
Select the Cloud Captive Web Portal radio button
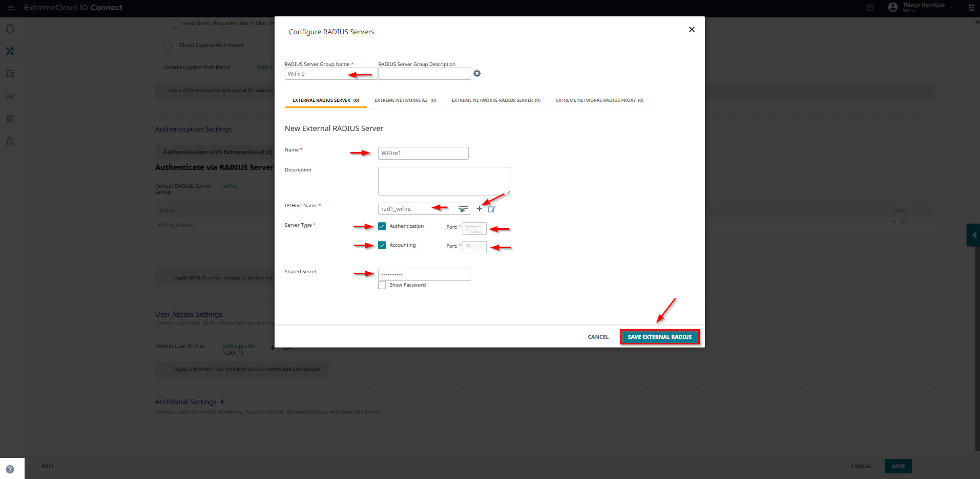168,46
